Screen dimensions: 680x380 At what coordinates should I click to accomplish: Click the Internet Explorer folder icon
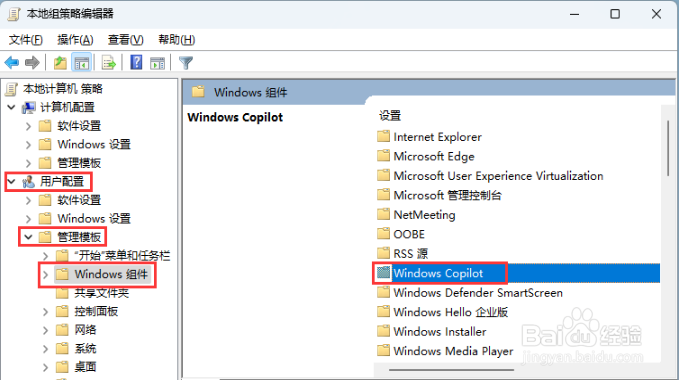click(383, 137)
